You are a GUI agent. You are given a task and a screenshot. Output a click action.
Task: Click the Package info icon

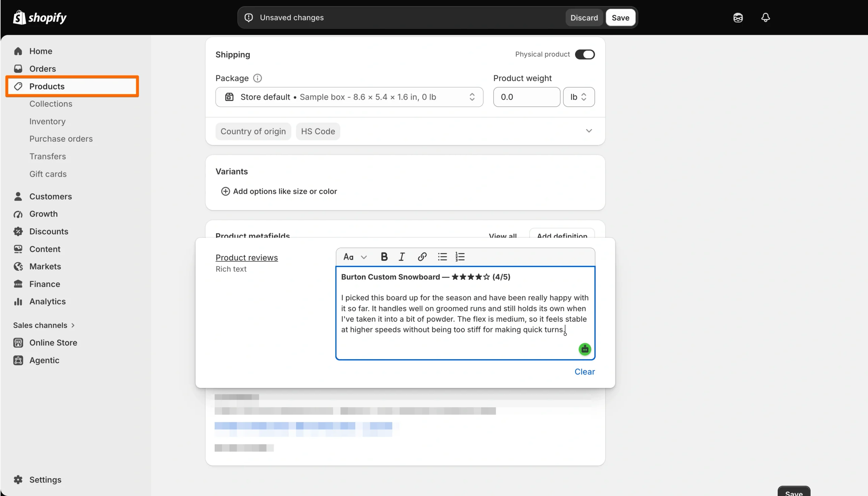pos(257,78)
